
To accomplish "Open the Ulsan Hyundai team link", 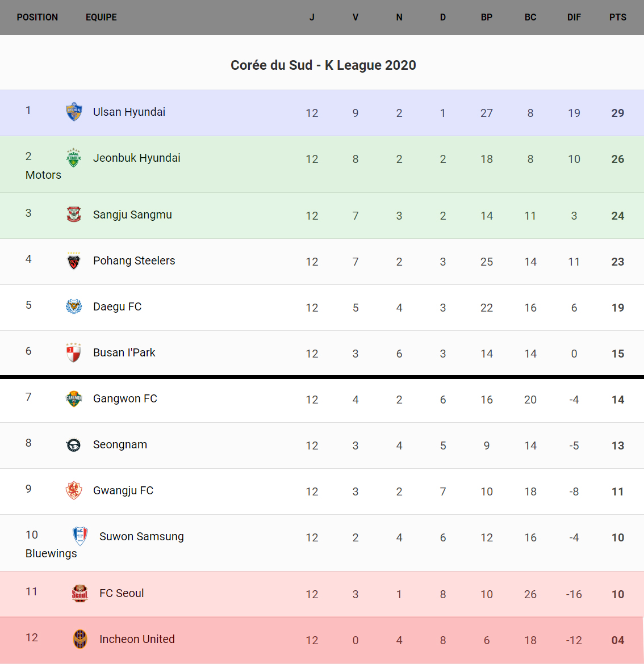I will coord(129,112).
